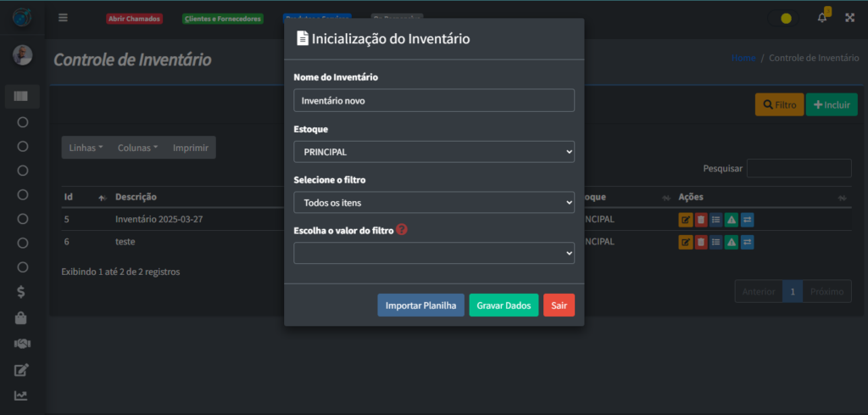The width and height of the screenshot is (868, 415).
Task: Click the Nome do Inventário text field
Action: coord(434,100)
